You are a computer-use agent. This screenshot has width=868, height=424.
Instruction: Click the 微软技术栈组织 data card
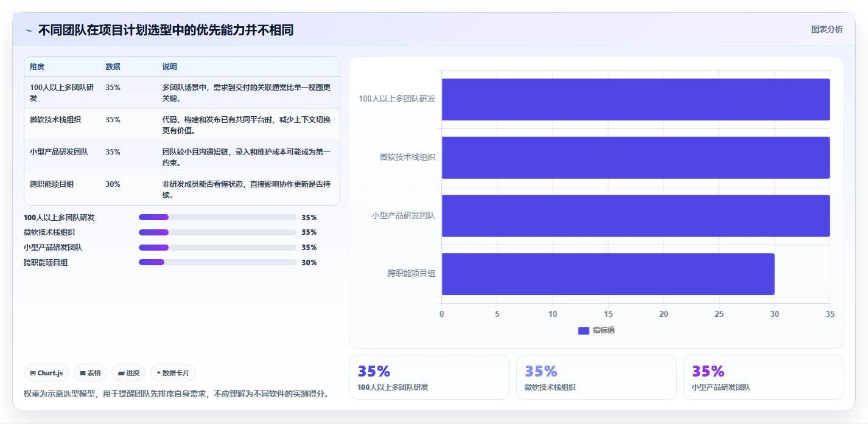597,377
